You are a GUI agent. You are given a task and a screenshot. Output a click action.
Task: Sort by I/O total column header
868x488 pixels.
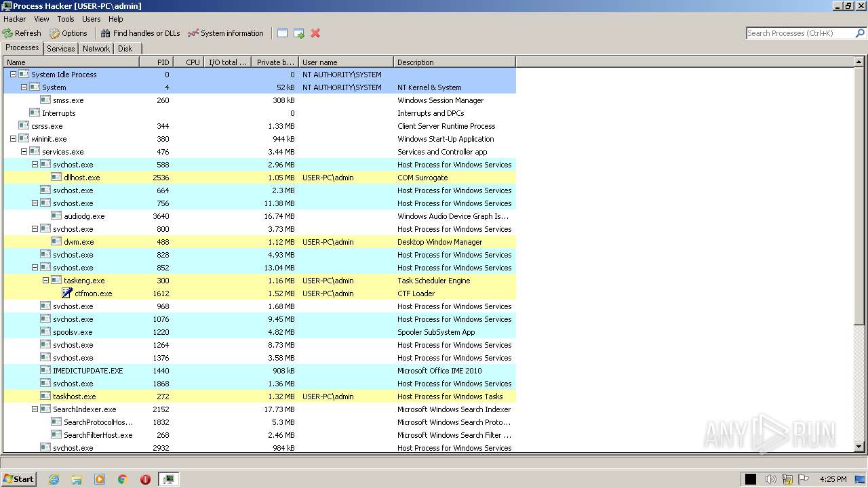click(228, 62)
